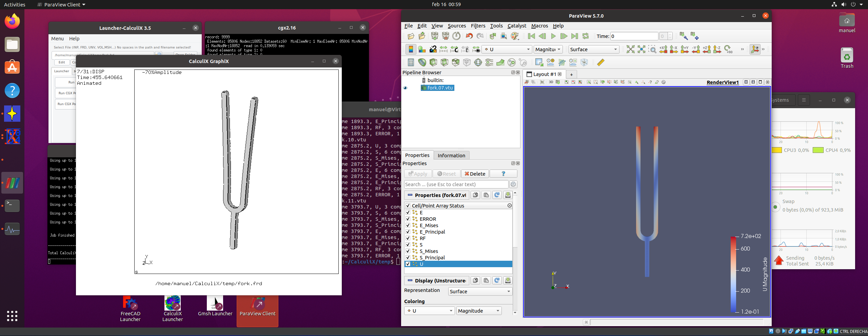
Task: Uncheck the ERROR array checkbox
Action: point(408,219)
